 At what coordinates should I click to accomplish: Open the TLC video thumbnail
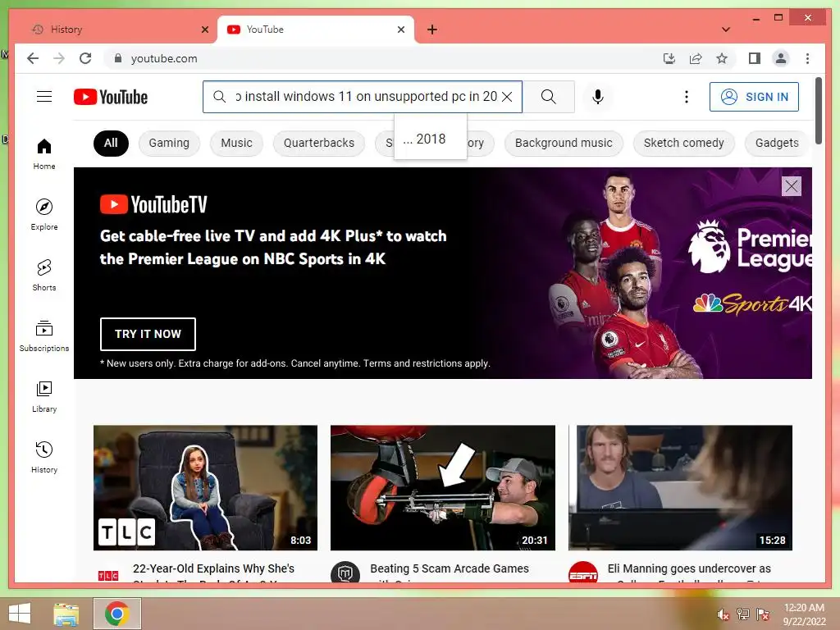click(205, 487)
